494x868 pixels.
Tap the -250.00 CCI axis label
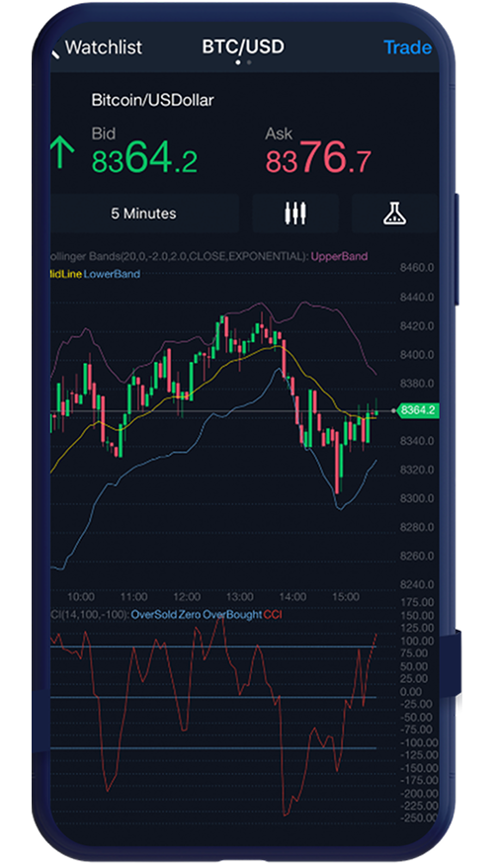click(x=417, y=819)
